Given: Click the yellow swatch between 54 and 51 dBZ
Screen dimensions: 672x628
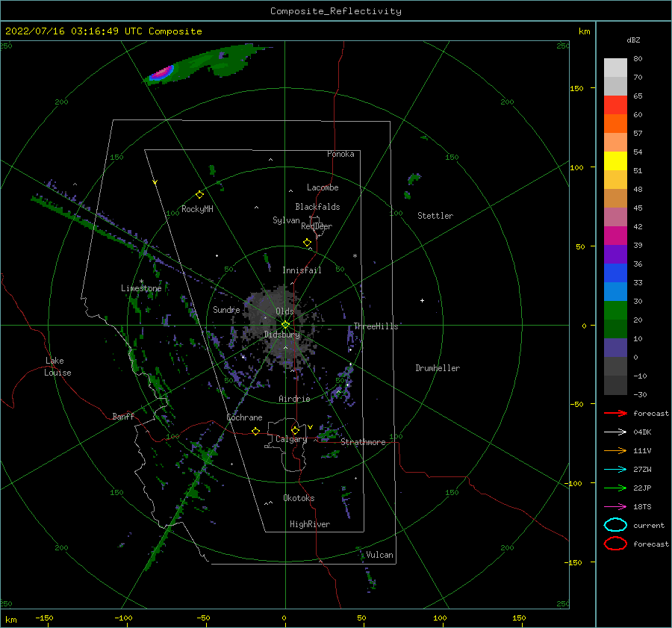Looking at the screenshot, I should point(615,161).
